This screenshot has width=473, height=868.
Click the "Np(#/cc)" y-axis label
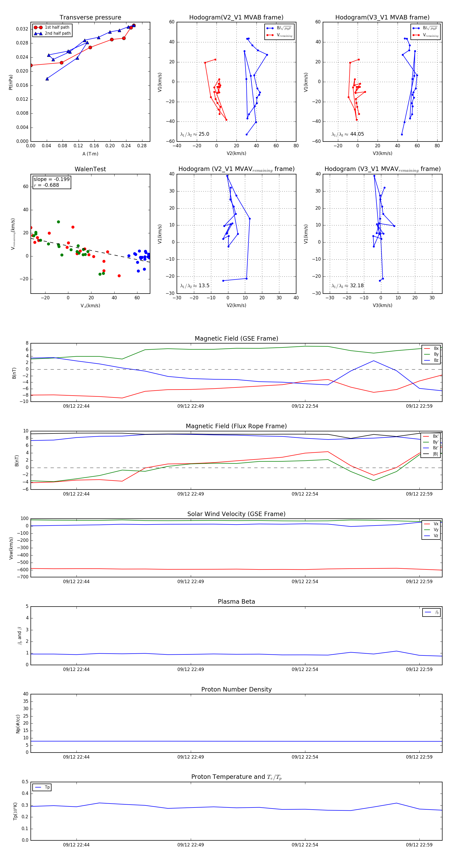(x=18, y=723)
